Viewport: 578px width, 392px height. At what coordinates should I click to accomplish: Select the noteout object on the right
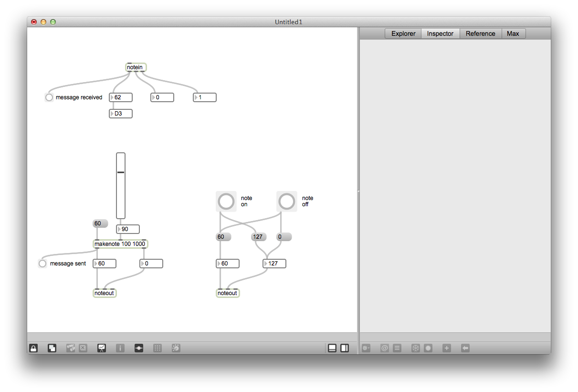[228, 293]
